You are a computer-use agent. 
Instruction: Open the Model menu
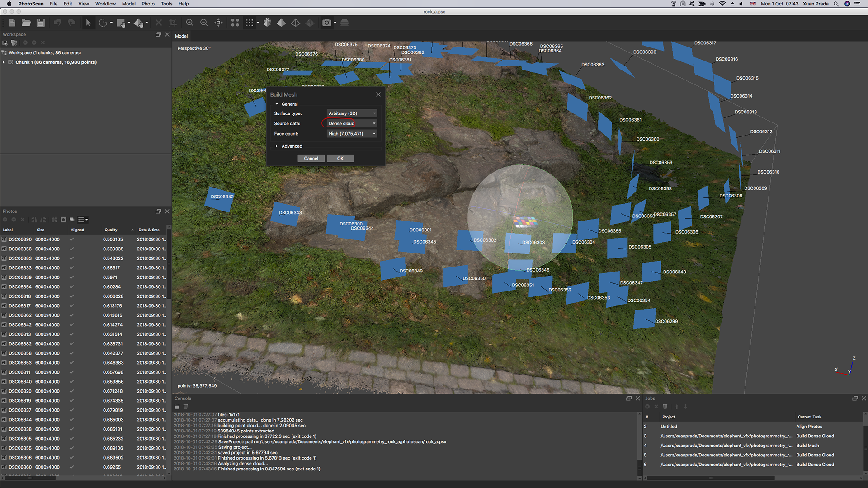(129, 4)
